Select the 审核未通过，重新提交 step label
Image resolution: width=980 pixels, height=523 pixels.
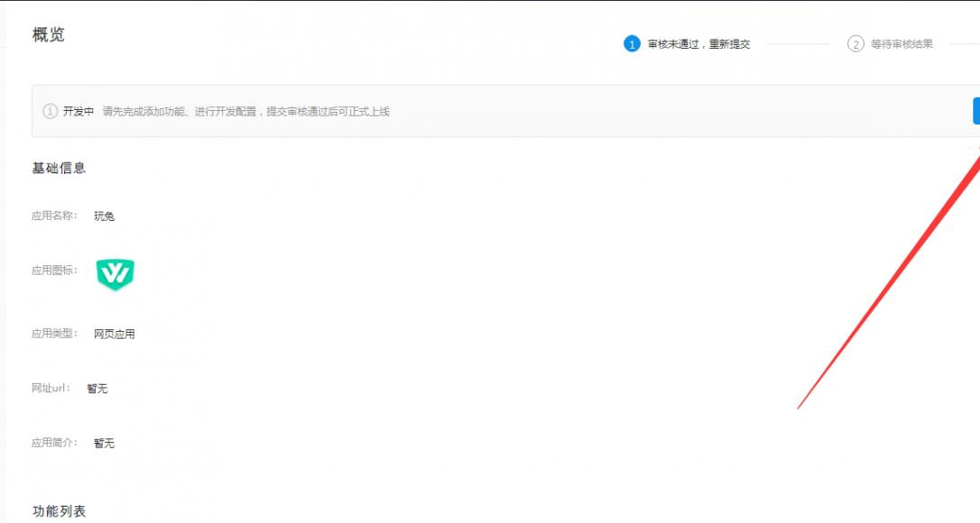pos(698,44)
